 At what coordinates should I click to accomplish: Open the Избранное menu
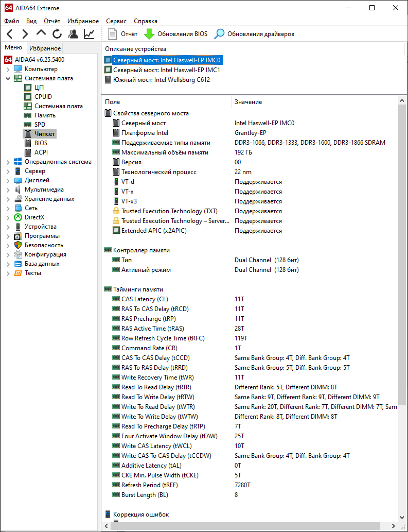pyautogui.click(x=83, y=21)
